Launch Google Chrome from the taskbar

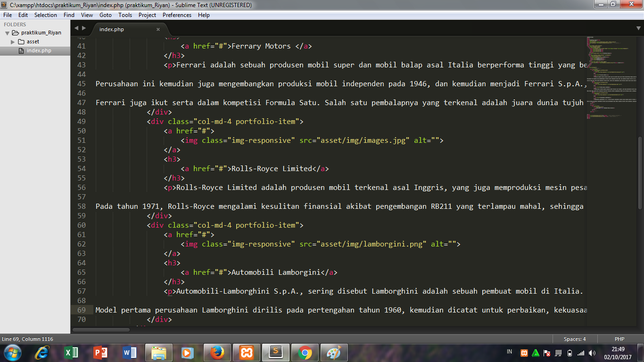304,353
